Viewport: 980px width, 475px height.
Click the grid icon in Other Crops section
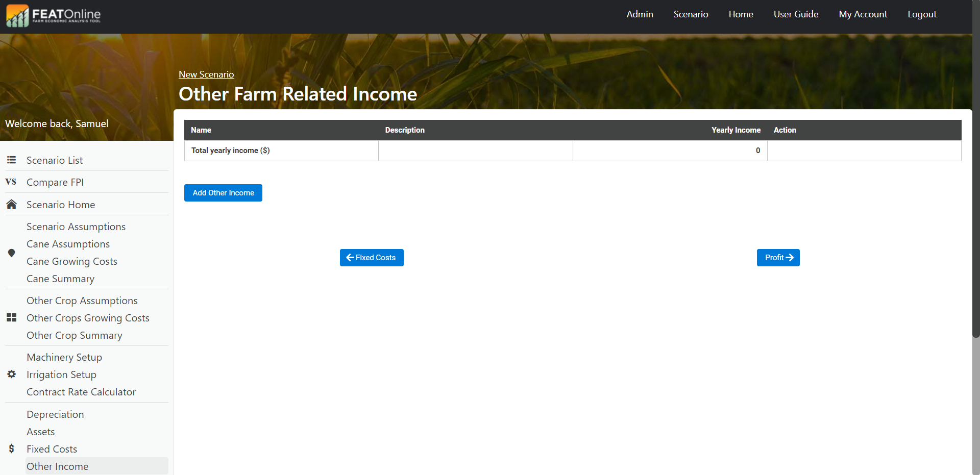(11, 318)
